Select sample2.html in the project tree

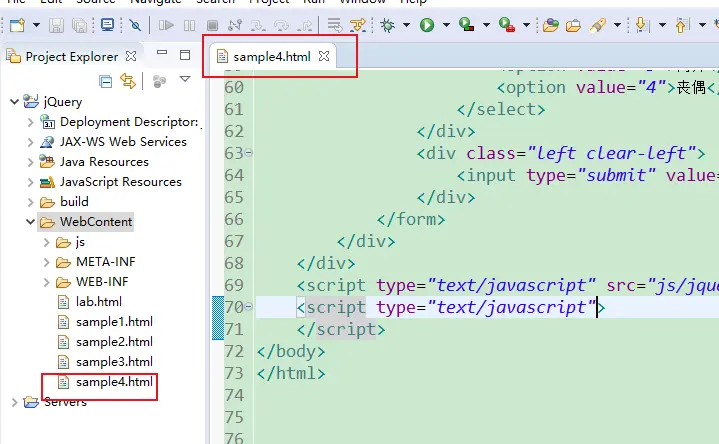pyautogui.click(x=114, y=342)
